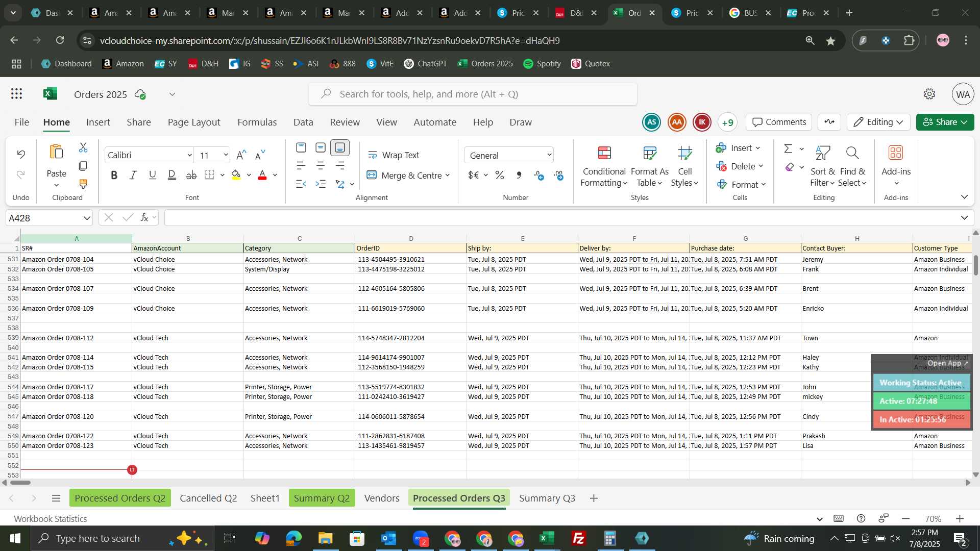
Task: Switch to the Vendors sheet tab
Action: click(x=382, y=498)
